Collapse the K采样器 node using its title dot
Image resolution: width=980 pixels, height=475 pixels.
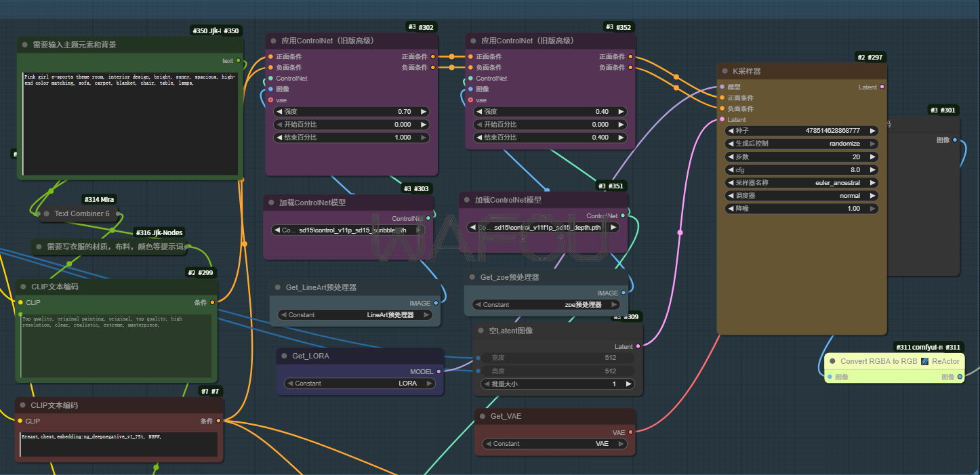(724, 71)
